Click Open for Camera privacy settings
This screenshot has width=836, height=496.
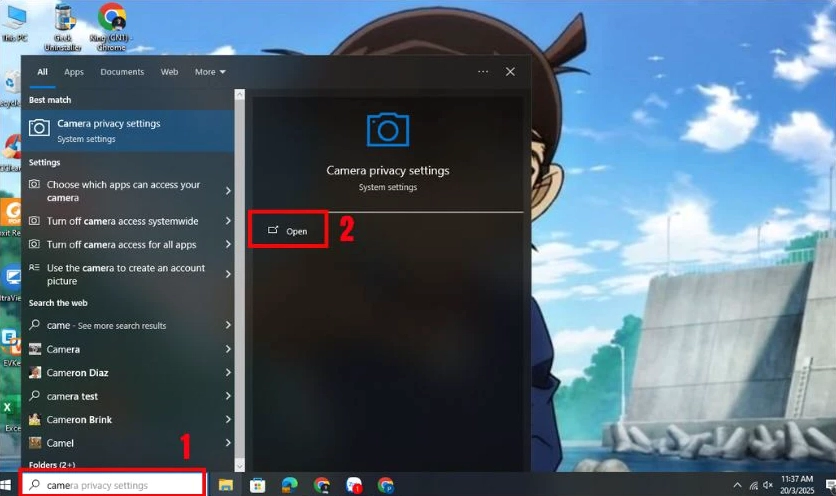tap(288, 231)
